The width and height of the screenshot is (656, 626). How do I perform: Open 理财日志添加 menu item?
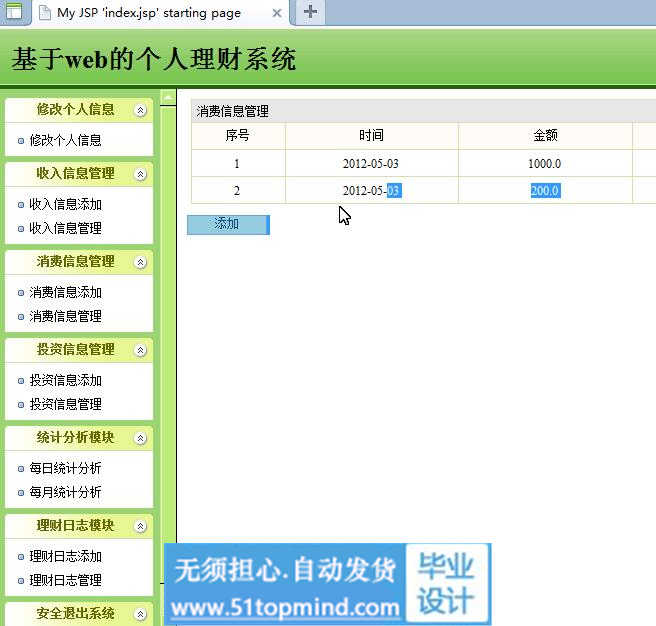(x=65, y=556)
